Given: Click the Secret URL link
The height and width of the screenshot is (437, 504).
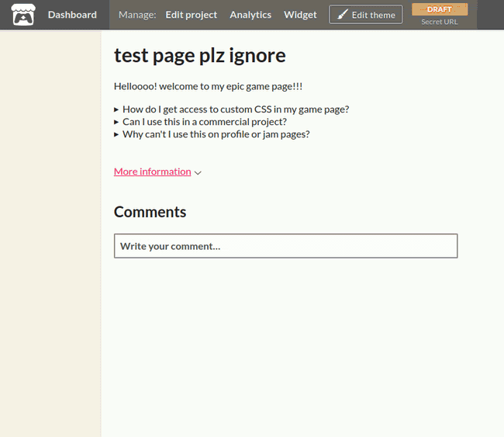Looking at the screenshot, I should 440,23.
